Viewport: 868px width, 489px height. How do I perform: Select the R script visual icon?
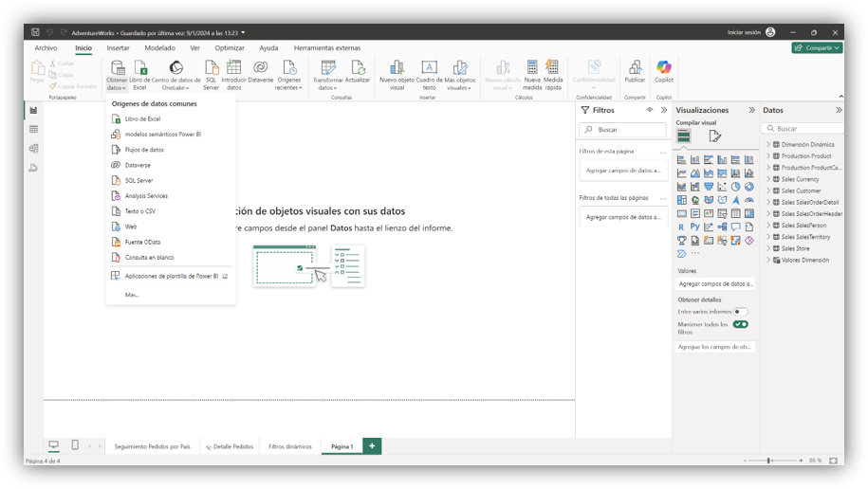tap(681, 226)
